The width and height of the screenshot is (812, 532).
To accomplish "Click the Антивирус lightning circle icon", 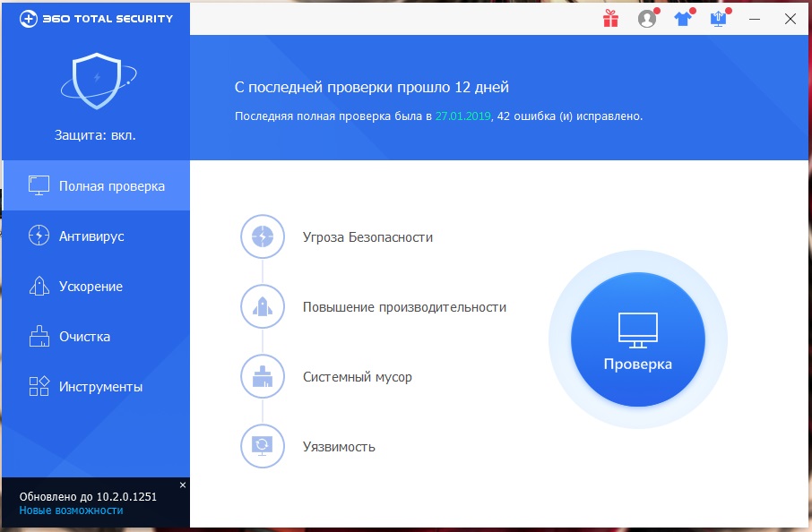I will 39,236.
